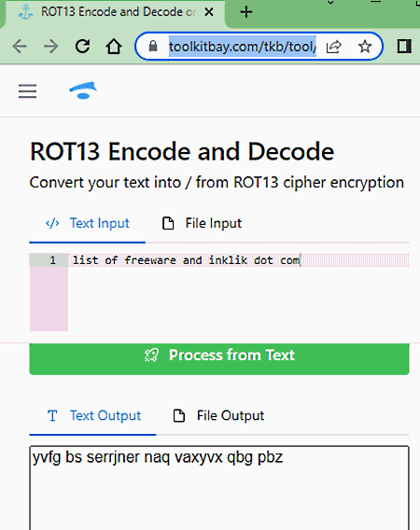Open the hamburger navigation menu
The image size is (420, 530).
[x=27, y=91]
